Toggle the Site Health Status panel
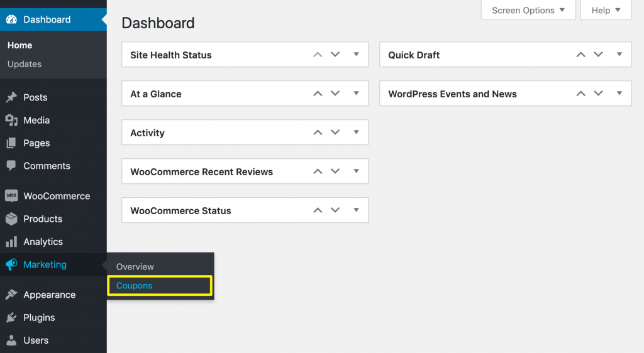 tap(356, 55)
